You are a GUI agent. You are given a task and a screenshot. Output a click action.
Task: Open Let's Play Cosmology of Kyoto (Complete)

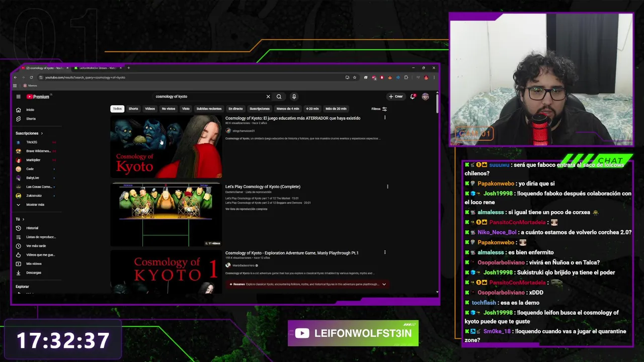tap(263, 187)
